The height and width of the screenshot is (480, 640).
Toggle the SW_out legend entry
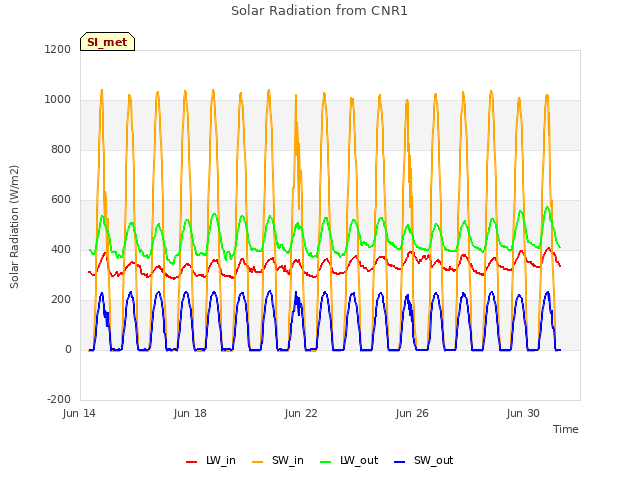424,461
